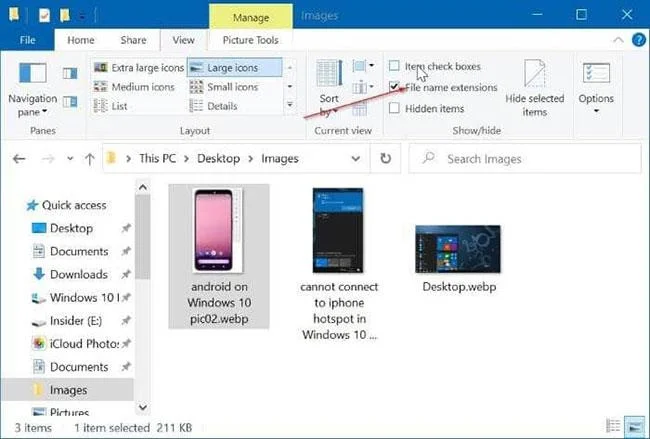
Task: Expand the address bar history dropdown
Action: tap(356, 159)
